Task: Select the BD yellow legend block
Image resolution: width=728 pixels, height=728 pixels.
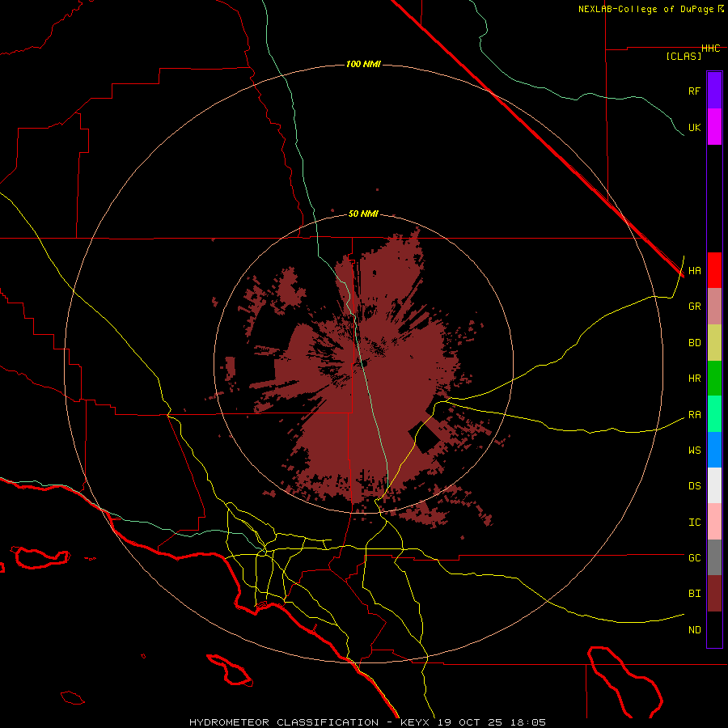Action: (x=714, y=343)
